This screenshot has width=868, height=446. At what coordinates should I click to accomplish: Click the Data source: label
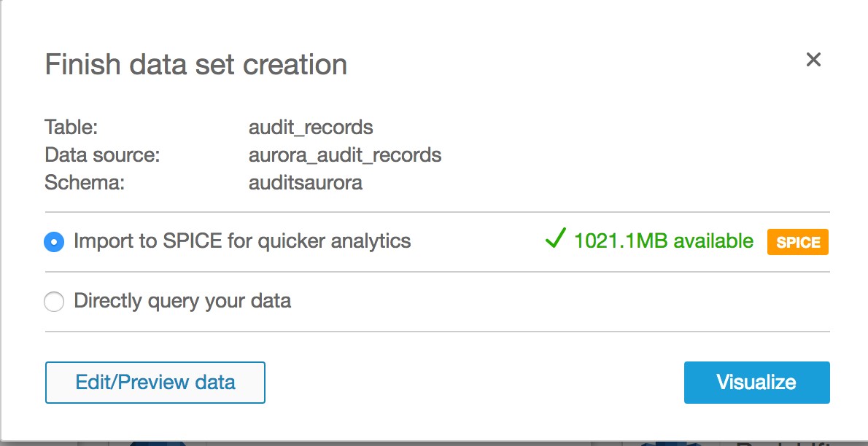coord(102,155)
